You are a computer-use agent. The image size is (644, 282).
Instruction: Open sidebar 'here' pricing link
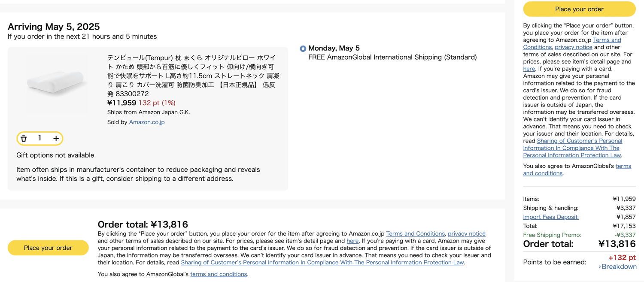click(529, 69)
